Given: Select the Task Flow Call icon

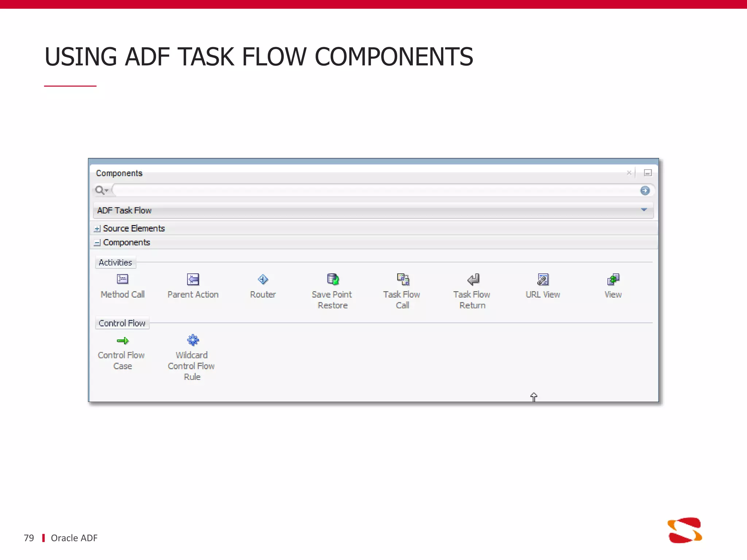Looking at the screenshot, I should 403,279.
